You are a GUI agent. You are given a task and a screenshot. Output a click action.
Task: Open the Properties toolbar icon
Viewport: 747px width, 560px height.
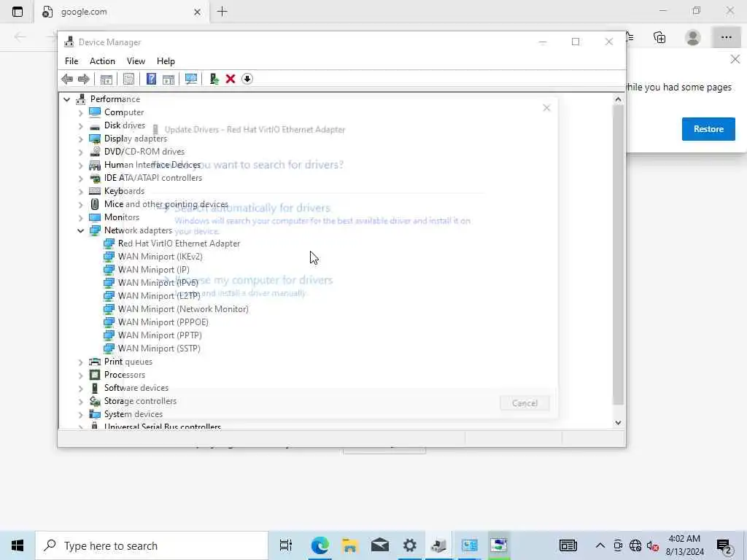128,79
